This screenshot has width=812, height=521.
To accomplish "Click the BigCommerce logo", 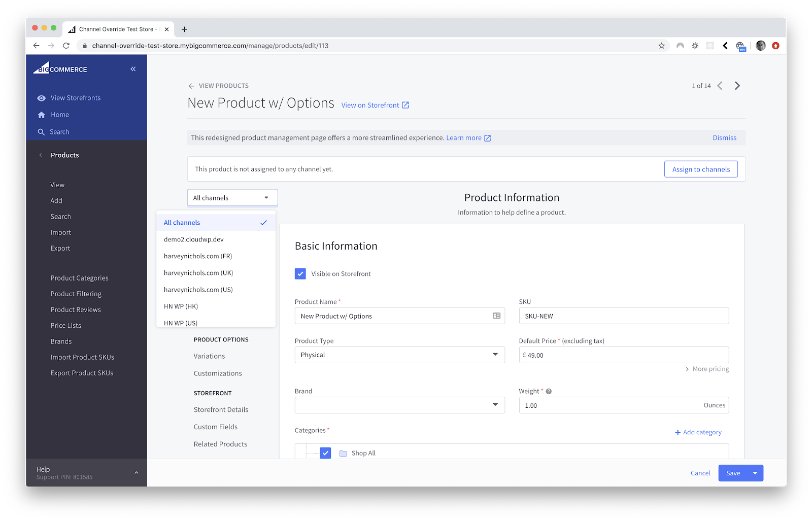I will 60,68.
